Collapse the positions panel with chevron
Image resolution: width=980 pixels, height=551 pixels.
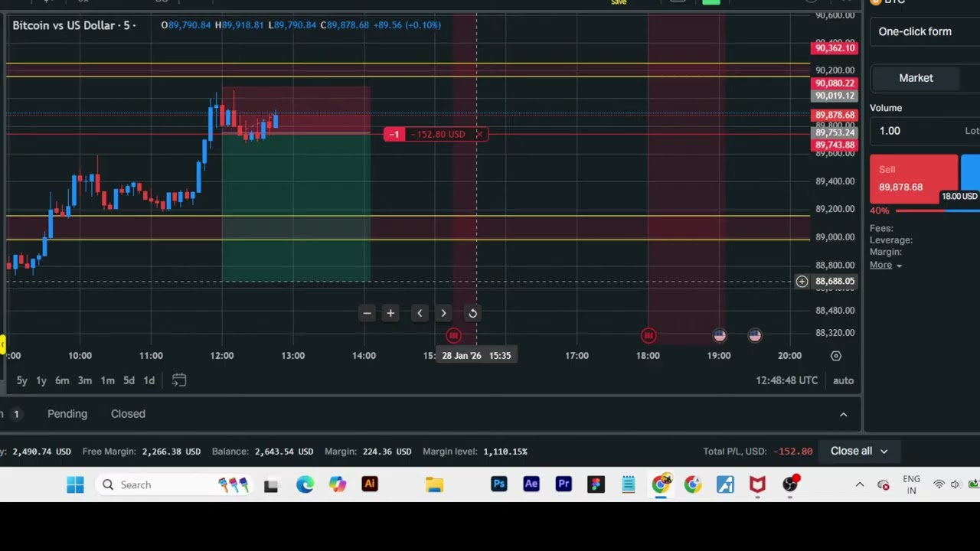tap(844, 415)
